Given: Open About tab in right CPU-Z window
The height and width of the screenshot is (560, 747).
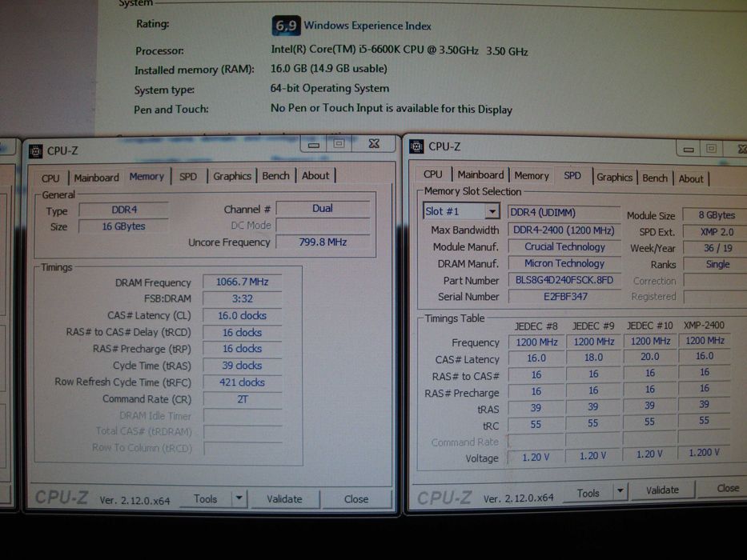Looking at the screenshot, I should pyautogui.click(x=690, y=179).
